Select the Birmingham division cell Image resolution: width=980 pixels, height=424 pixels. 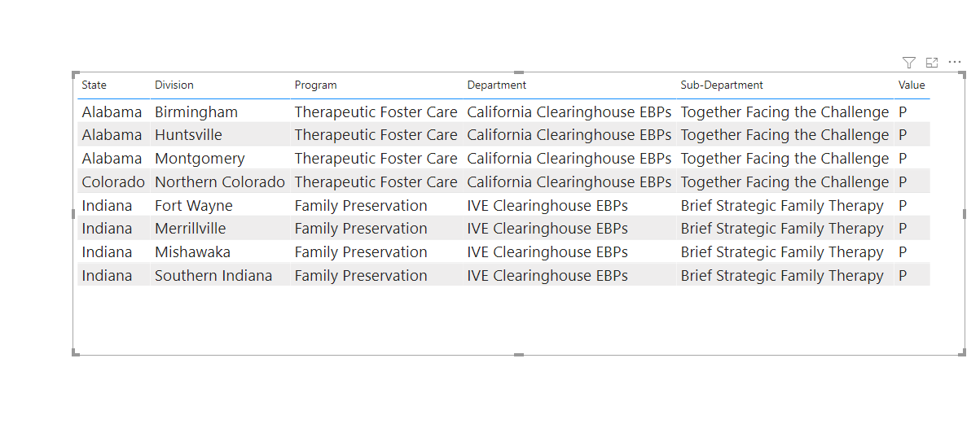pos(196,111)
